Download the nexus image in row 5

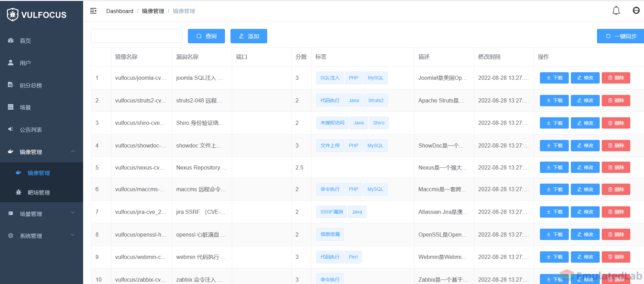tap(554, 167)
